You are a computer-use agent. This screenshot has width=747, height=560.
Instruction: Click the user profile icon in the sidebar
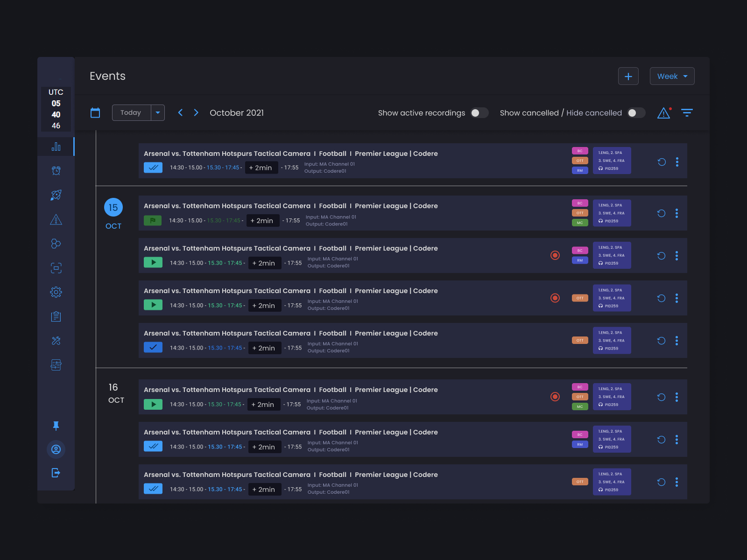[x=56, y=449]
